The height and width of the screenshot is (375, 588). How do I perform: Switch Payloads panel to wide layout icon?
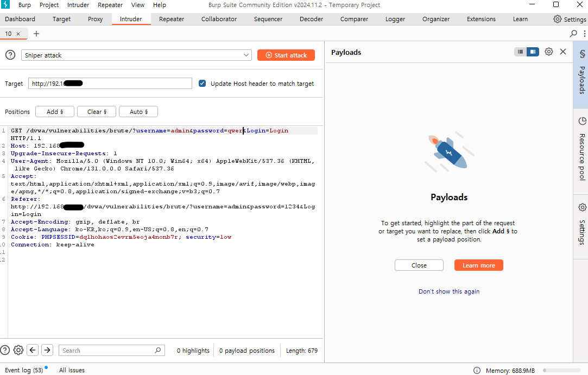click(533, 52)
